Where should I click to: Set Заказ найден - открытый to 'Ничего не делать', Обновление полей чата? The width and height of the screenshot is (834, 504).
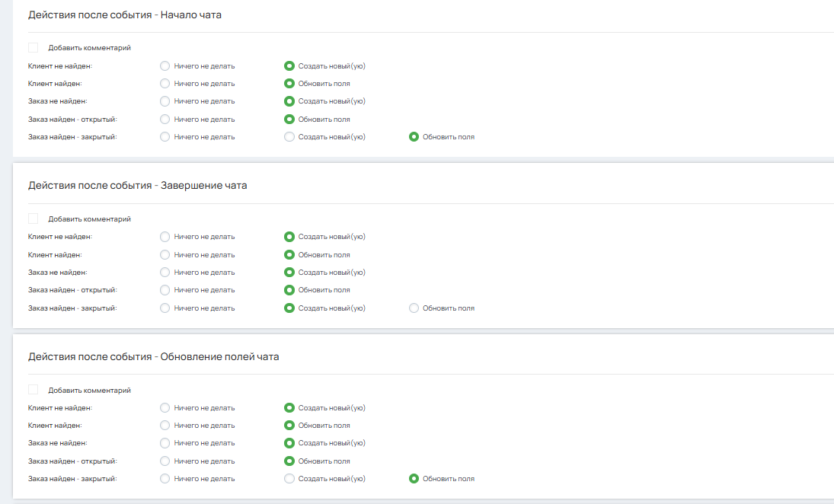point(165,461)
